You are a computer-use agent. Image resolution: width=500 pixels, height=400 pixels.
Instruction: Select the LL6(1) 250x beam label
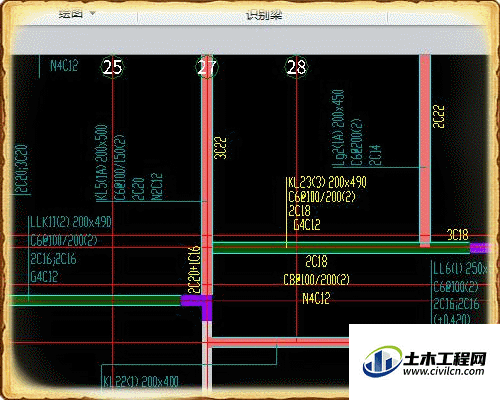[x=461, y=269]
